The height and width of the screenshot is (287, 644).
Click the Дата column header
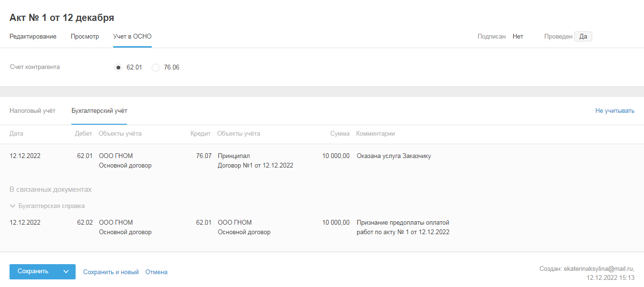(16, 134)
